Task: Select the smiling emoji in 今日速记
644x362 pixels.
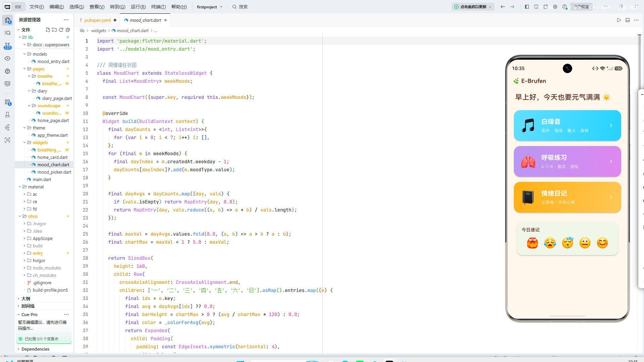Action: 602,243
